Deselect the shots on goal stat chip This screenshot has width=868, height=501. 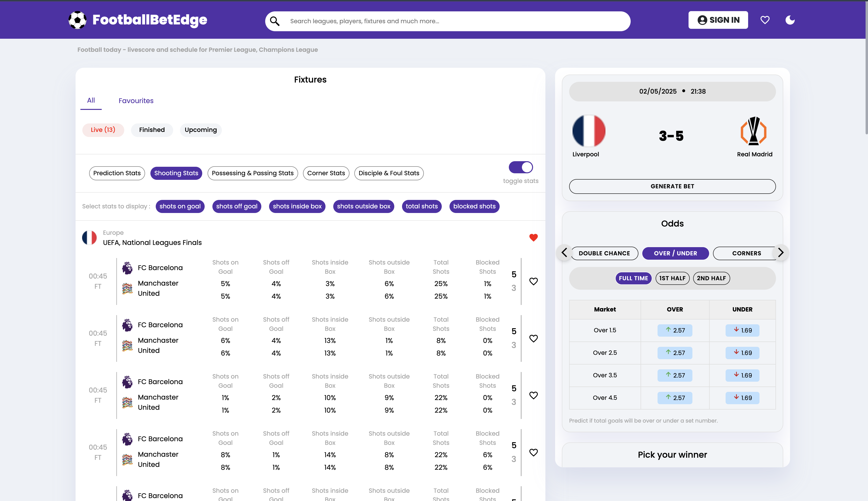(180, 206)
